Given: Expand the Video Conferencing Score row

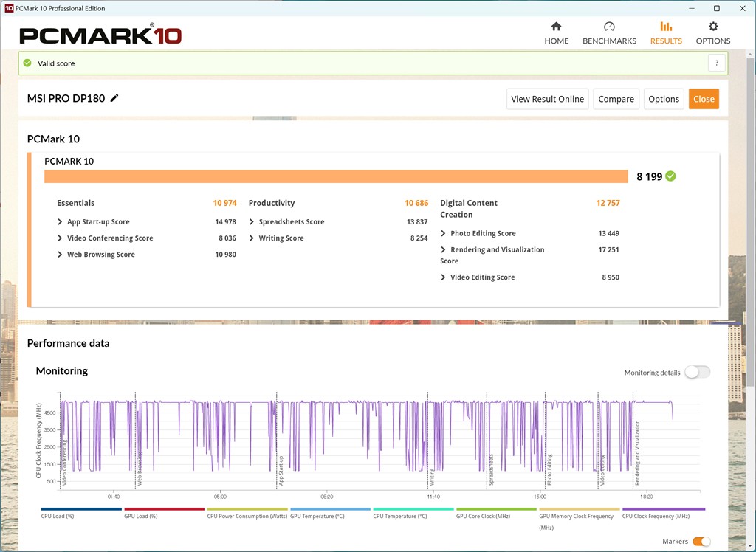Looking at the screenshot, I should pos(61,238).
